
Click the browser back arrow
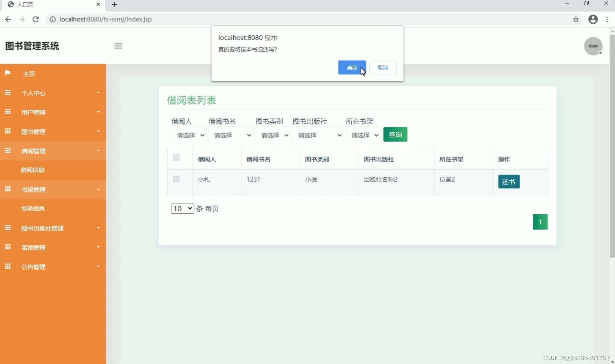coord(8,19)
